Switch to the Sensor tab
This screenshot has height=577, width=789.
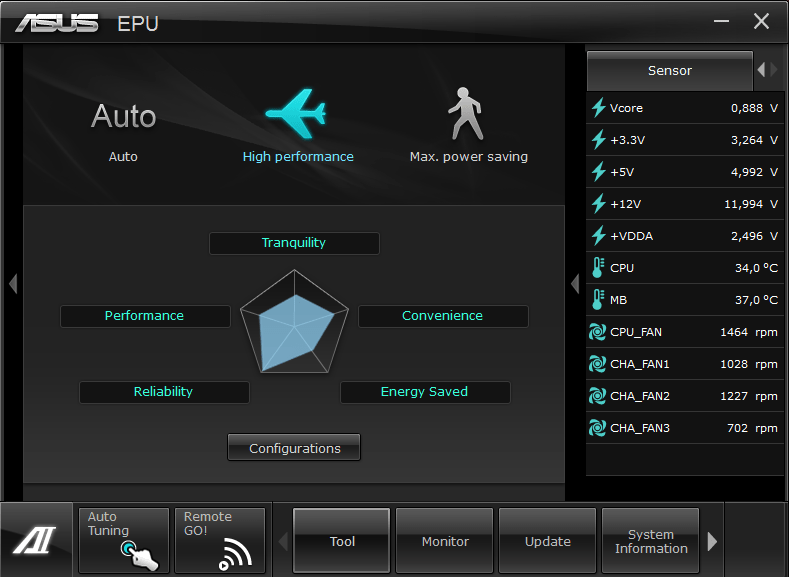click(670, 70)
